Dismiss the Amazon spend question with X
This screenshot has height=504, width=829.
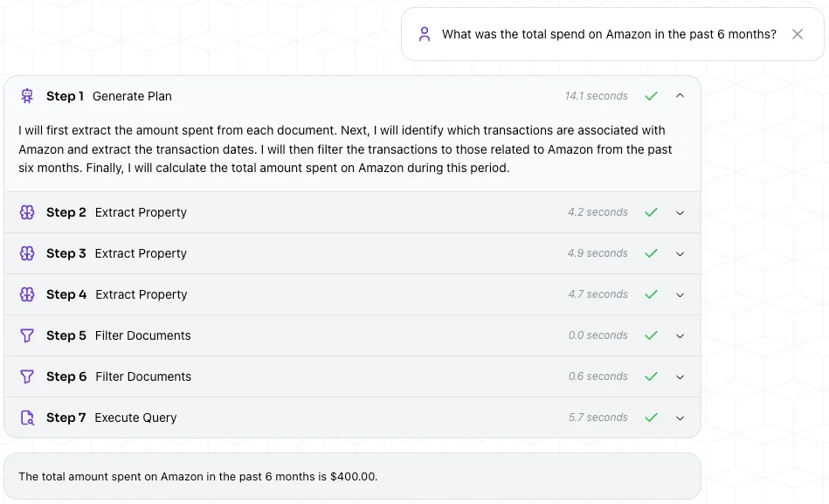pyautogui.click(x=798, y=34)
